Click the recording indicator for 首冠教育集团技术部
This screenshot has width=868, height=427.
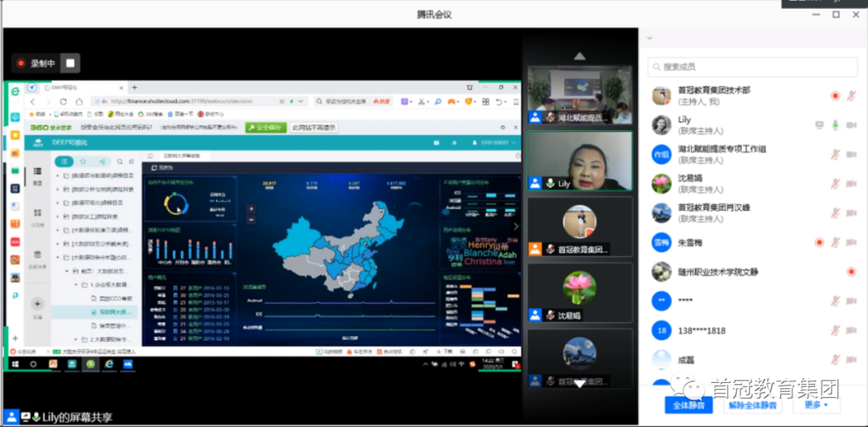pyautogui.click(x=835, y=96)
